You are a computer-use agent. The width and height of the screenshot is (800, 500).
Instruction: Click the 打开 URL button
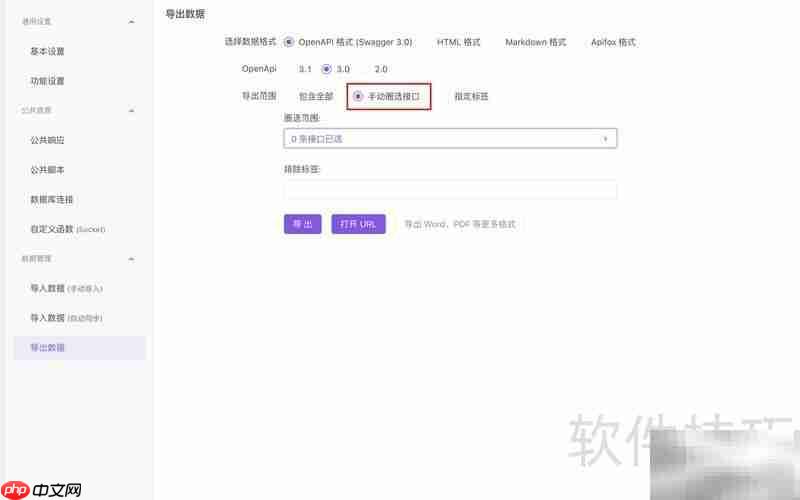pyautogui.click(x=358, y=224)
